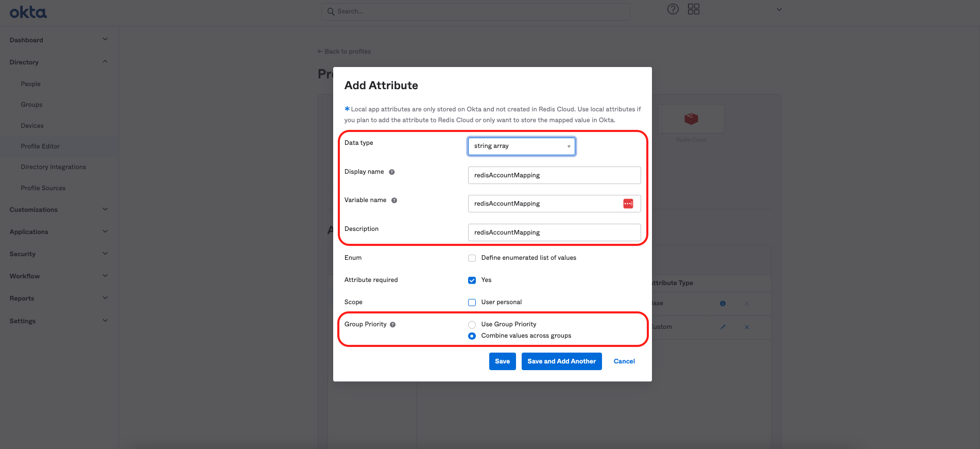Viewport: 980px width, 449px height.
Task: Click Cancel to close the dialog
Action: click(x=624, y=361)
